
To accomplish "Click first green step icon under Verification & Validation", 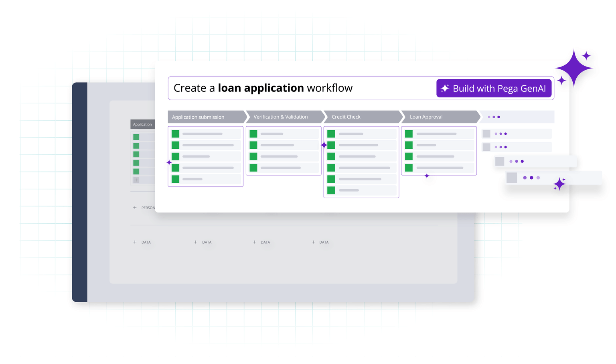I will [253, 134].
